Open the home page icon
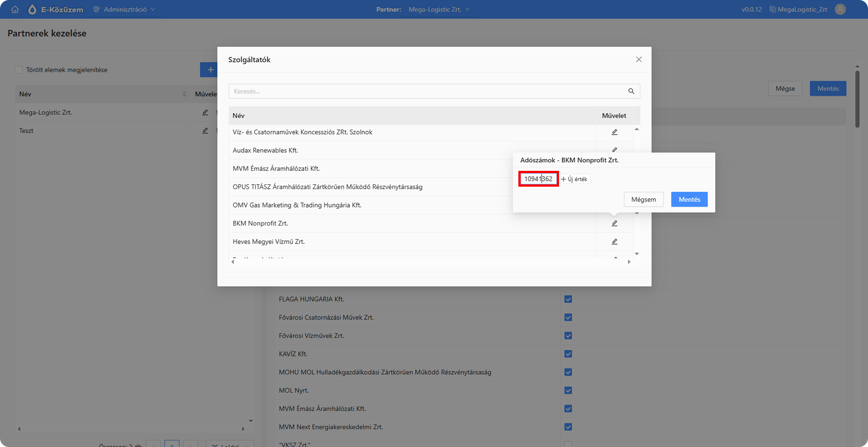Screen dimensions: 868x447 [x=15, y=9]
